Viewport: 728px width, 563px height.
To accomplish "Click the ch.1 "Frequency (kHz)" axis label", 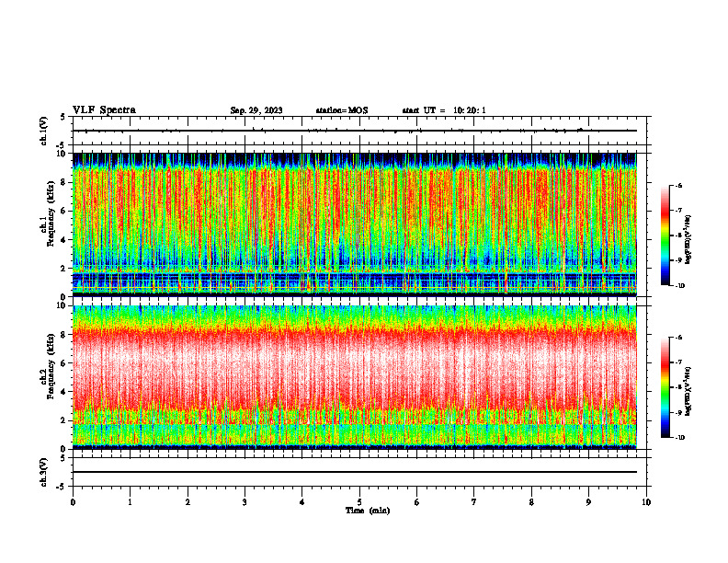I will (x=51, y=214).
